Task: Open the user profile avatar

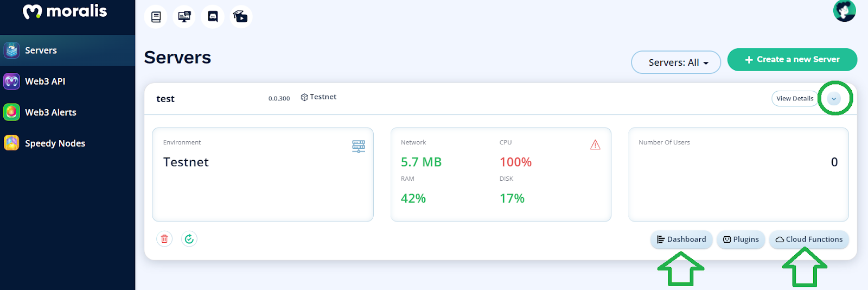Action: [844, 10]
